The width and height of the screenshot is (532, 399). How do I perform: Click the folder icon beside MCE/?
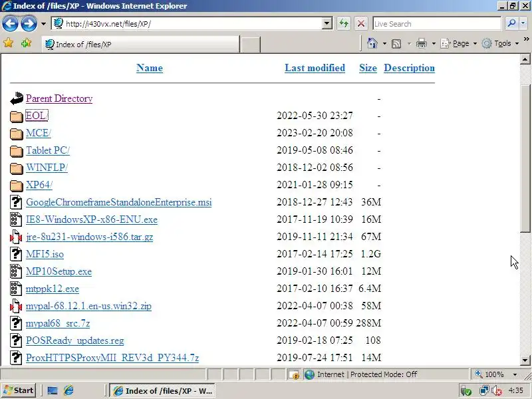tap(16, 134)
